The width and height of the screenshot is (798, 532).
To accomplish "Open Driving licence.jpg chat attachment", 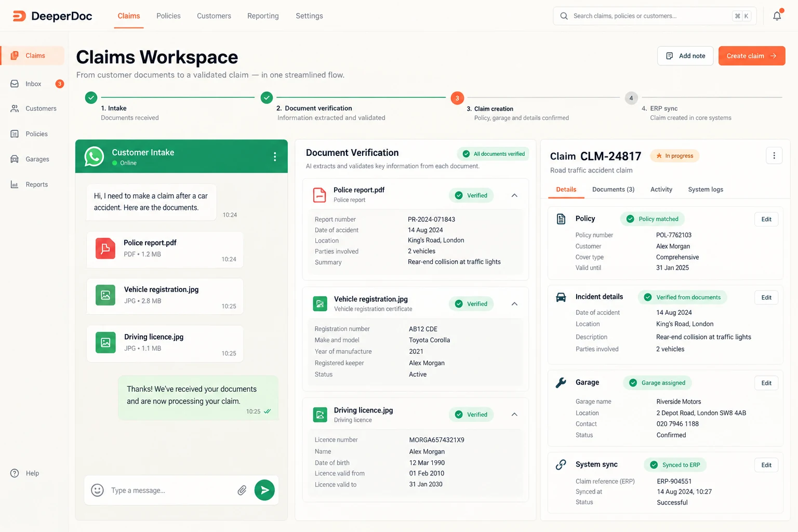I will click(x=165, y=343).
